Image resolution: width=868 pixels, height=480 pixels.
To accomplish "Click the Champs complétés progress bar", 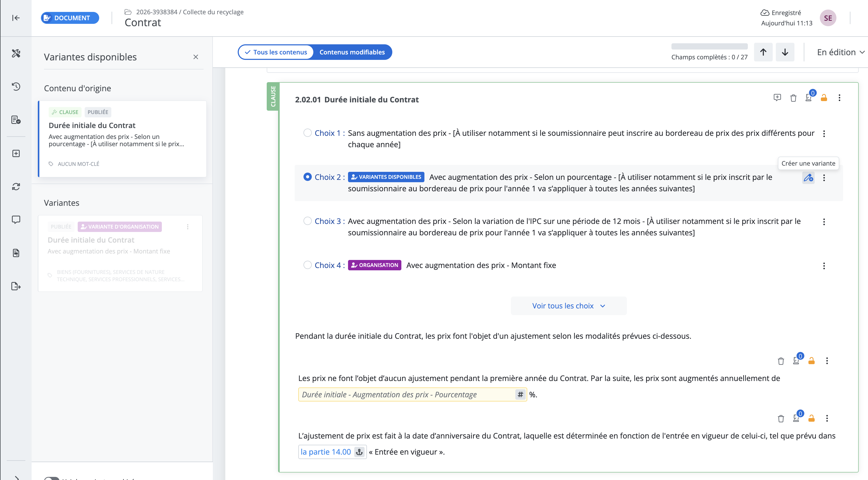I will pos(709,47).
